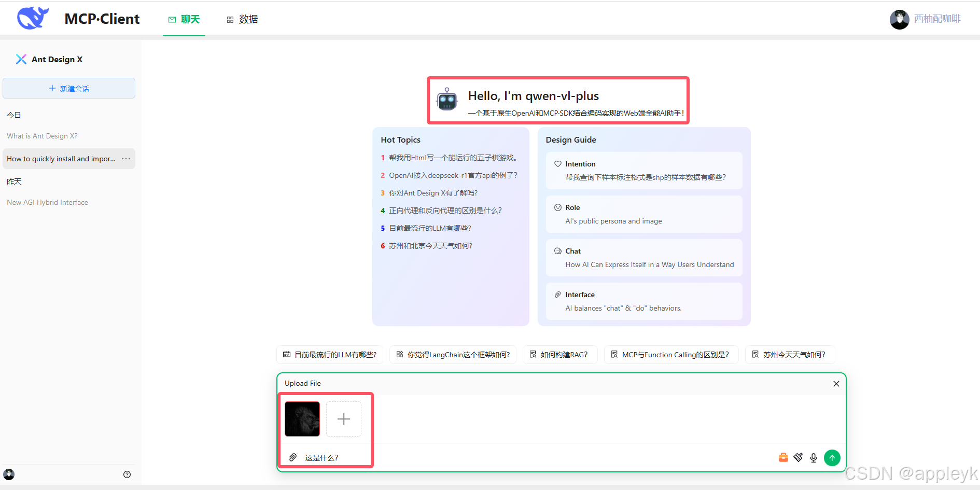
Task: Open conversation What is Ant Design X?
Action: click(68, 136)
